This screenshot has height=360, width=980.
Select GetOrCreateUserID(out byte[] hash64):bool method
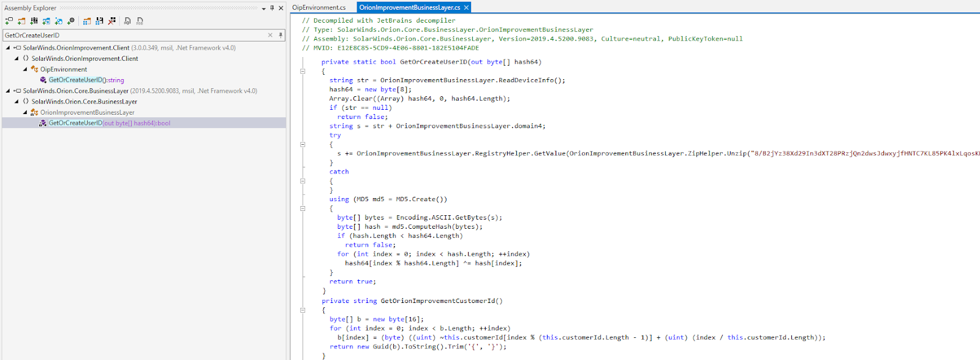(x=110, y=123)
